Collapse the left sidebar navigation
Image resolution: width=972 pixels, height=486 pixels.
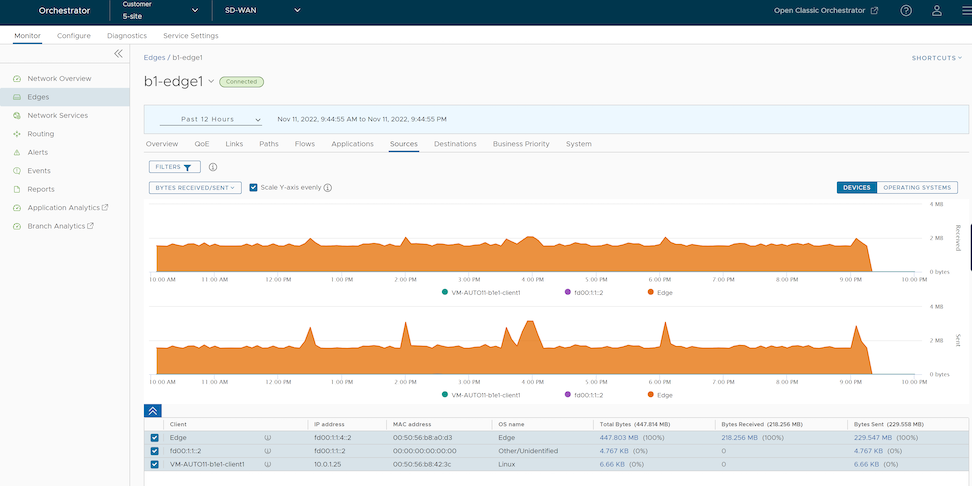coord(118,53)
